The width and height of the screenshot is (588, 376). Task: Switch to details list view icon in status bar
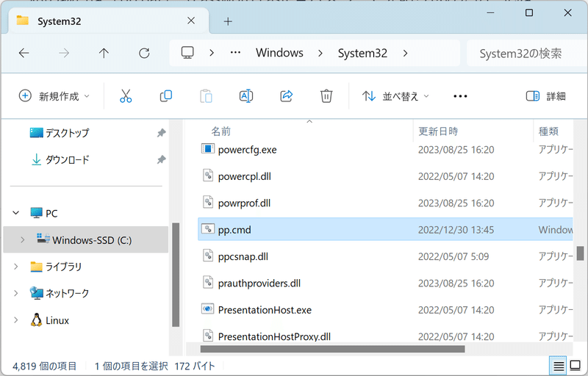point(559,366)
